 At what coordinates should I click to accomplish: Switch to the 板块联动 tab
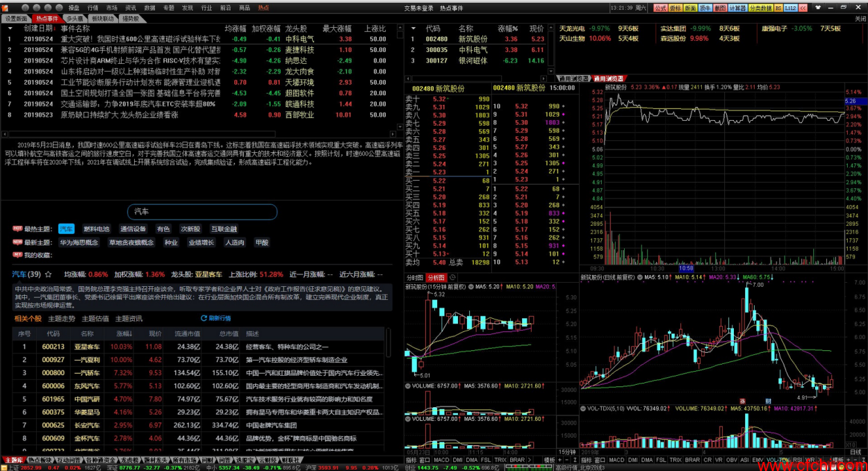point(102,19)
